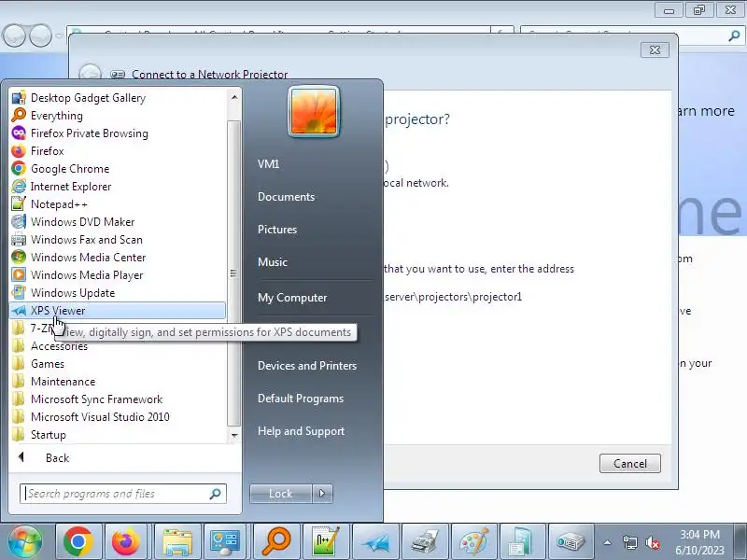This screenshot has height=560, width=747.
Task: Click the user account picture
Action: point(314,111)
